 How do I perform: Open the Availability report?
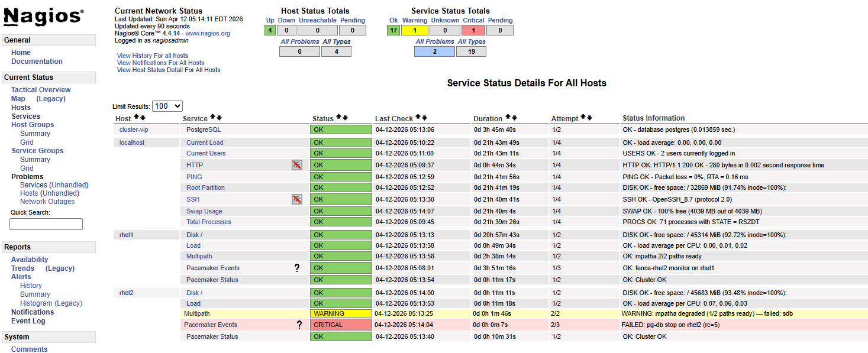30,259
